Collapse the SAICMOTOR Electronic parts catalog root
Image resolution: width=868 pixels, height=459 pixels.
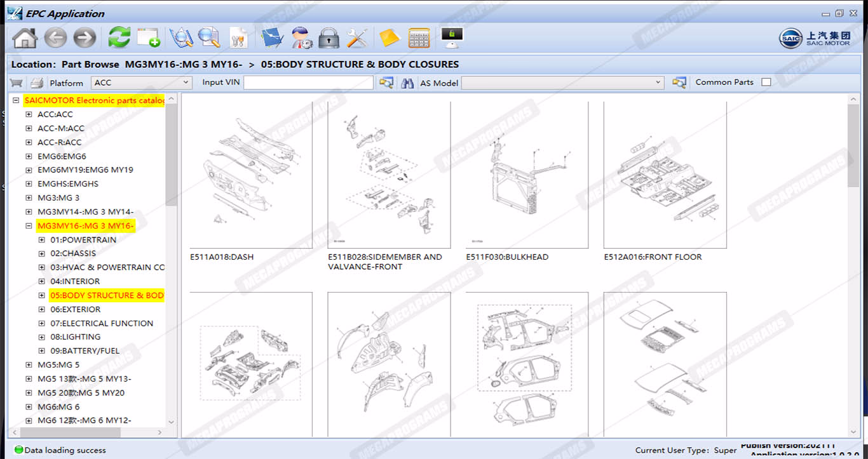click(x=16, y=100)
